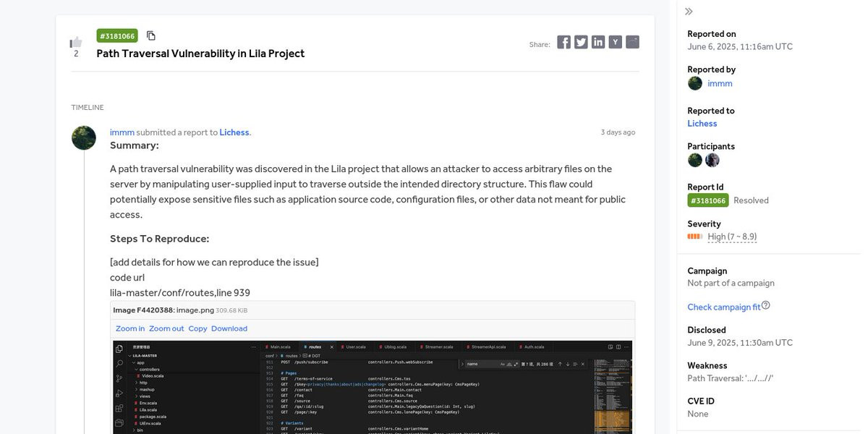
Task: Share the report via the last share icon
Action: (632, 42)
